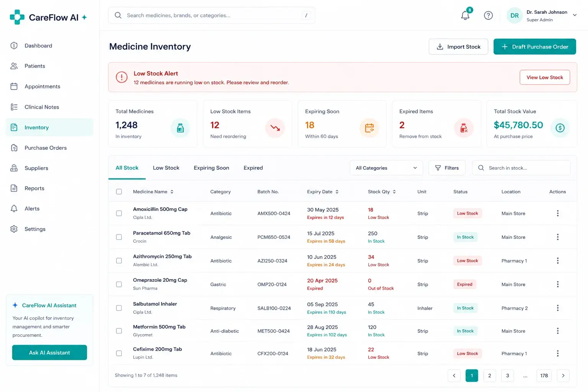Click the search magnifier in top bar
This screenshot has width=588, height=392.
click(x=118, y=15)
